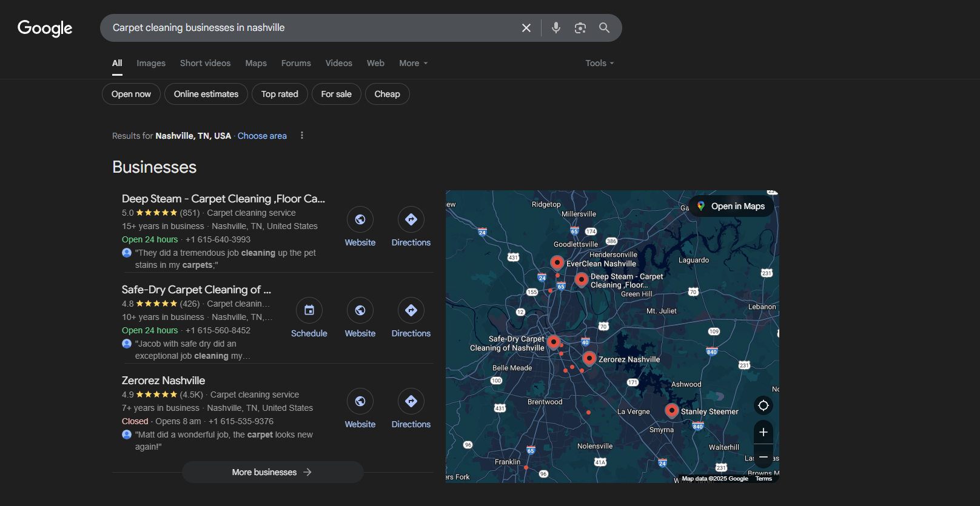Click the Choose area link

tap(262, 136)
